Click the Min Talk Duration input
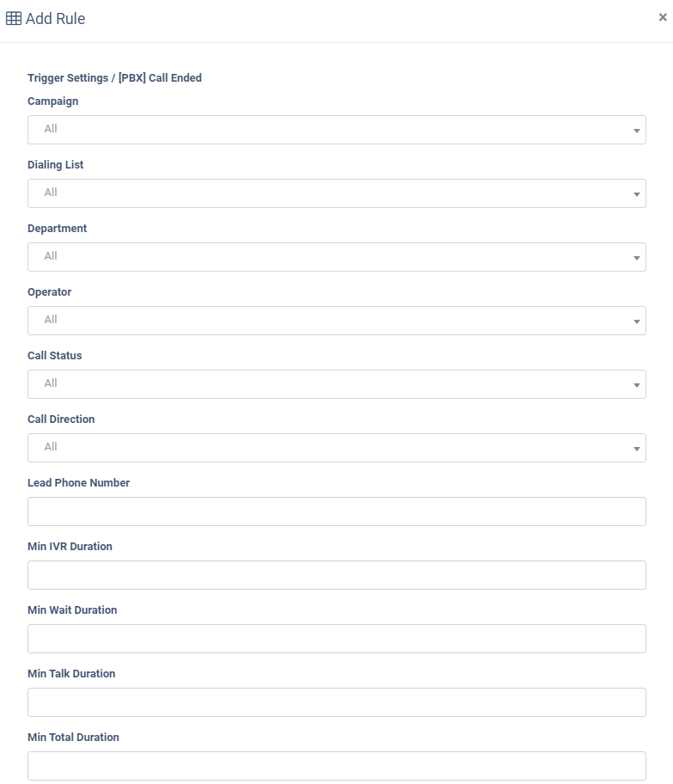This screenshot has width=673, height=784. click(x=337, y=702)
